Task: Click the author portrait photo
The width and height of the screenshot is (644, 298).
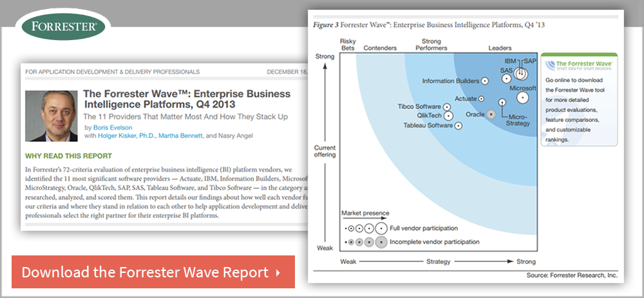Action: (x=52, y=116)
